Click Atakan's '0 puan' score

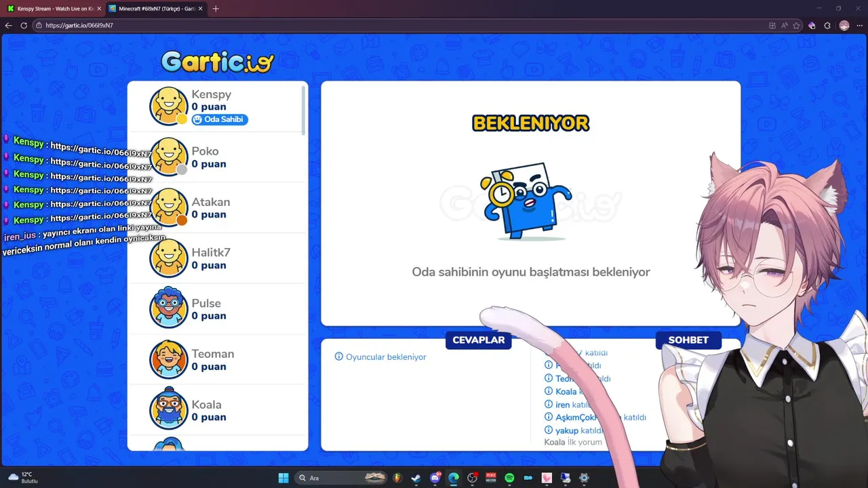click(x=209, y=214)
